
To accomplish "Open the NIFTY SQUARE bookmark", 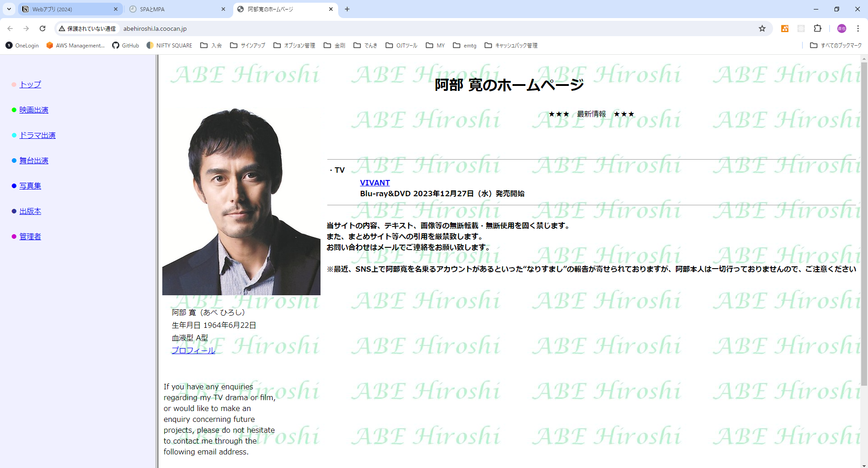I will (x=170, y=45).
